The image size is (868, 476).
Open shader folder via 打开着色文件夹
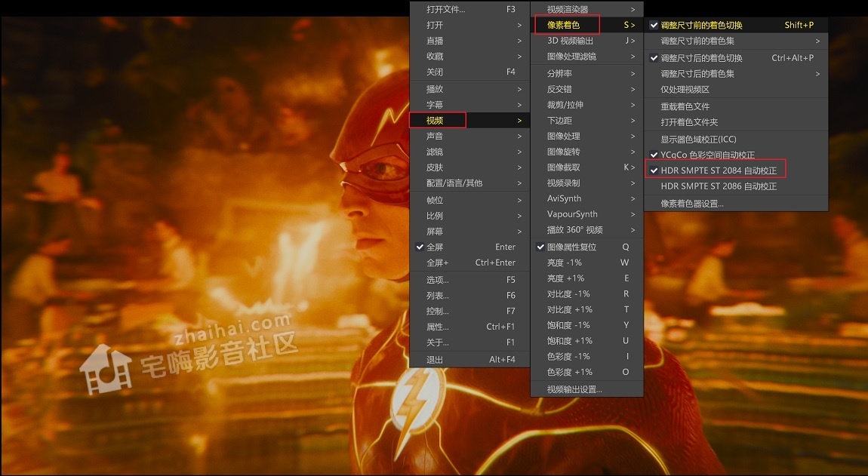(736, 121)
